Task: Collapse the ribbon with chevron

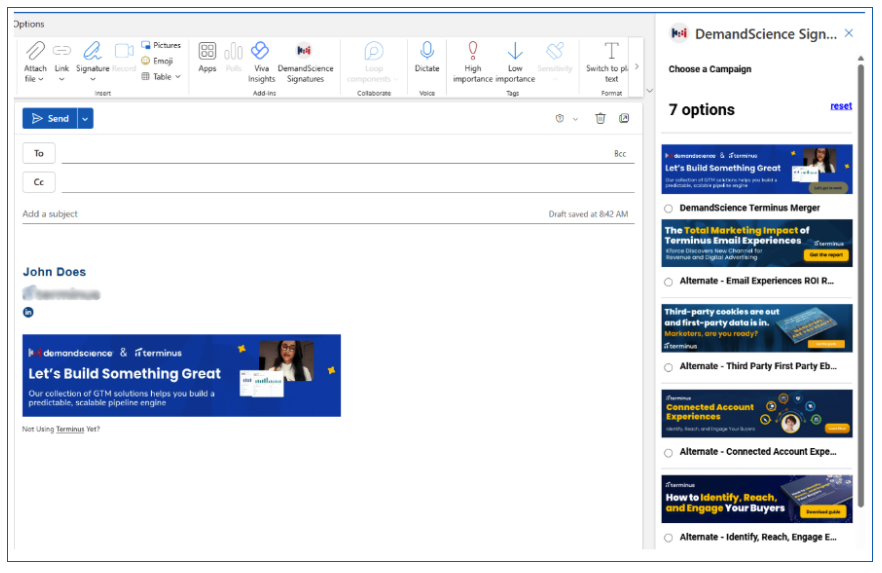Action: pos(650,91)
